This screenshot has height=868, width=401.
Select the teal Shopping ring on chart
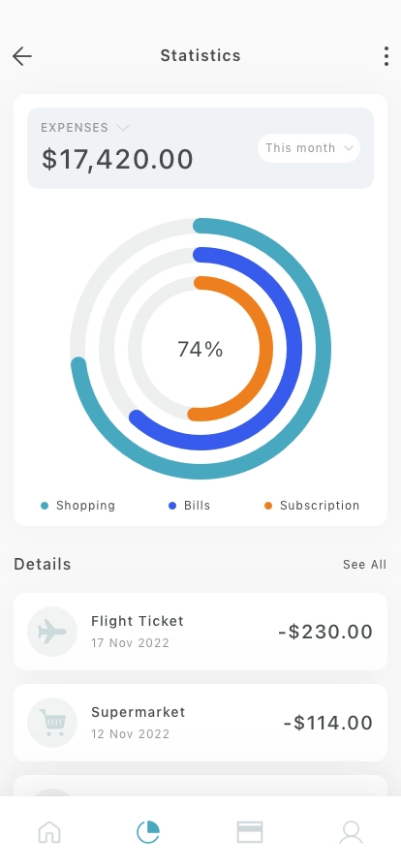point(324,349)
